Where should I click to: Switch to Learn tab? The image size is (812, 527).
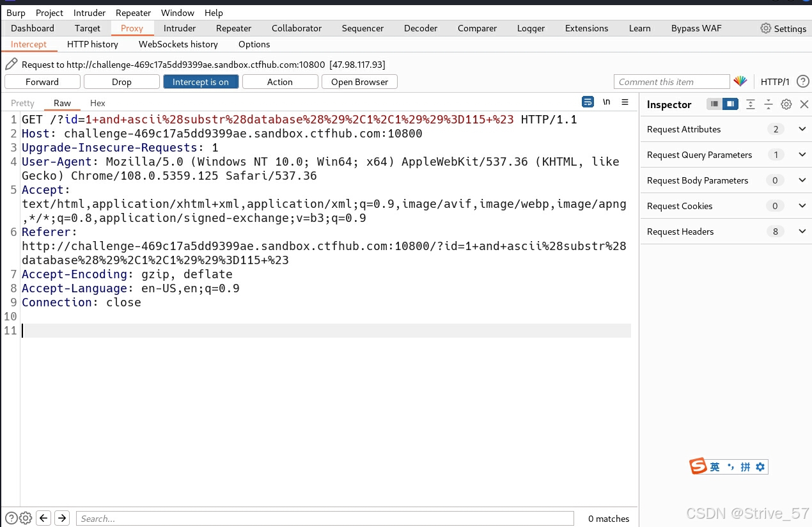click(x=639, y=28)
